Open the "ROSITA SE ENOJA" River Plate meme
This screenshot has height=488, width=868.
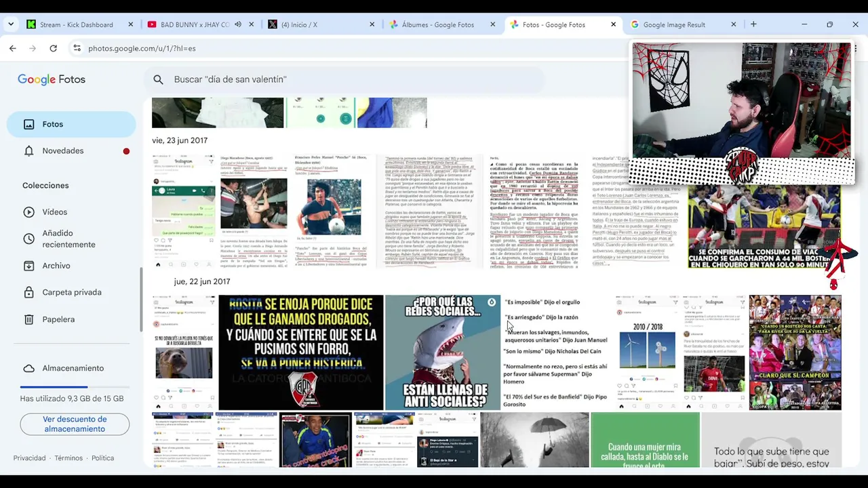pyautogui.click(x=301, y=352)
